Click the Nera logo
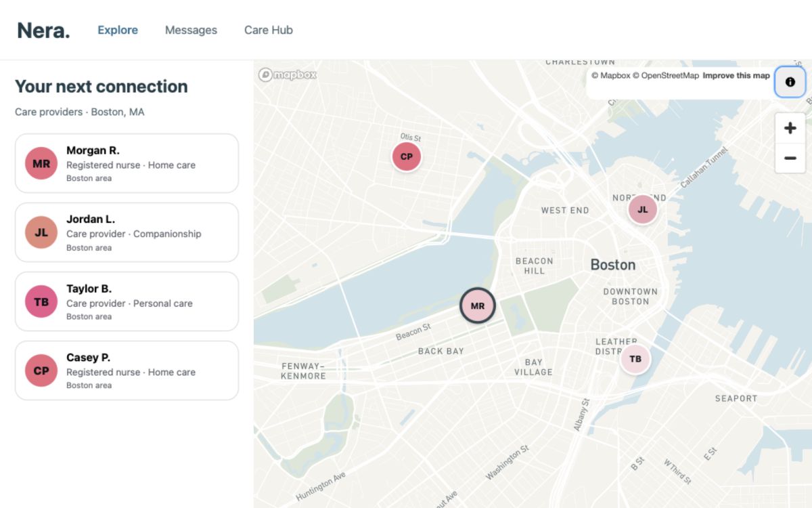The image size is (812, 508). (x=43, y=30)
